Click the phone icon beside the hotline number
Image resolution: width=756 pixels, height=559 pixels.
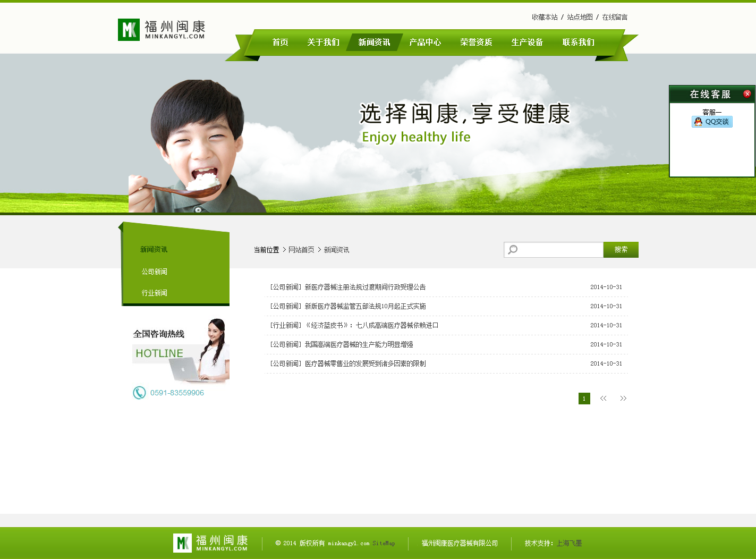(139, 393)
